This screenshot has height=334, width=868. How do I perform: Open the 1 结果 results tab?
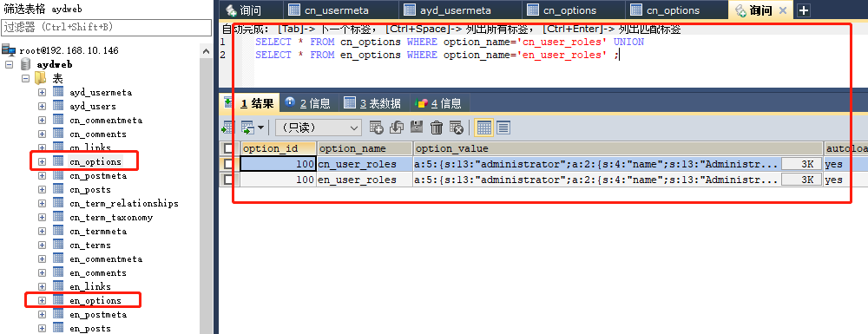point(249,103)
